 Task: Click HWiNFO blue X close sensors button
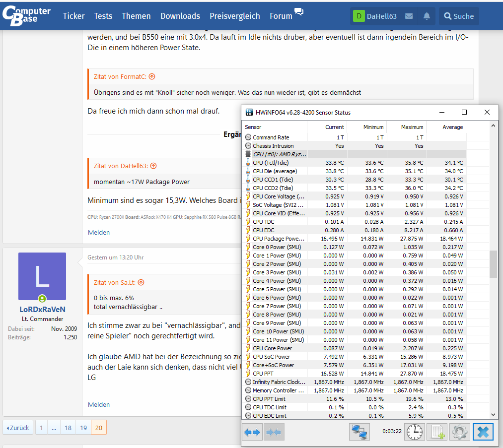[483, 432]
